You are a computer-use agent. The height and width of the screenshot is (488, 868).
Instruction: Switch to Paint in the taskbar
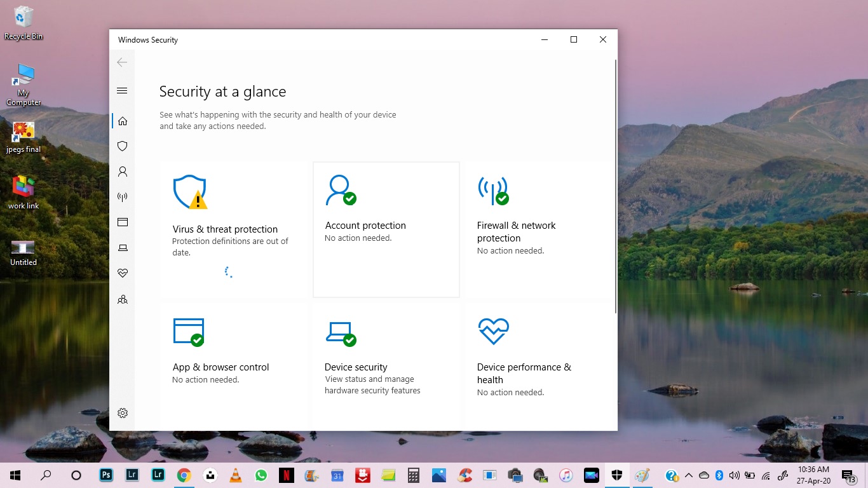point(642,475)
